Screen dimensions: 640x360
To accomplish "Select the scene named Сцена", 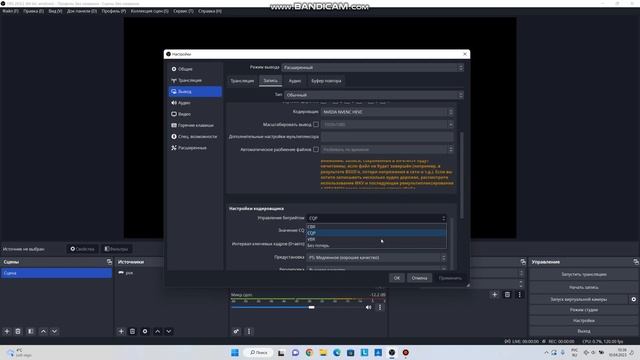I will click(x=56, y=273).
